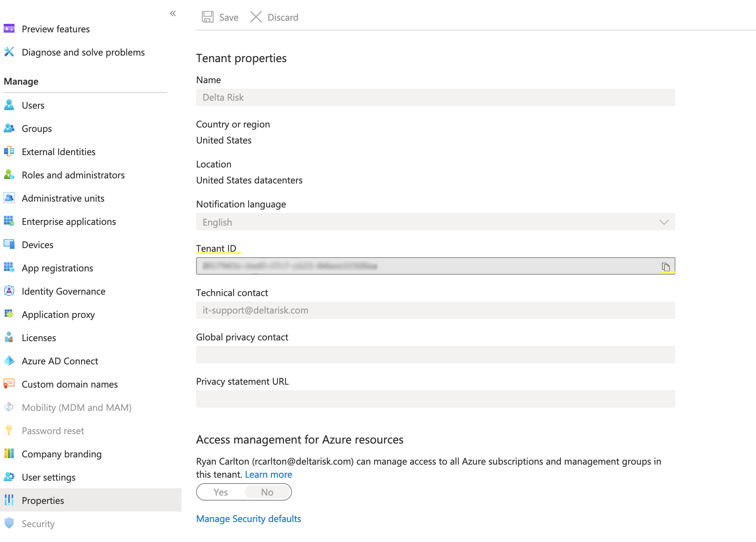Click the Privacy statement URL field

coord(435,399)
